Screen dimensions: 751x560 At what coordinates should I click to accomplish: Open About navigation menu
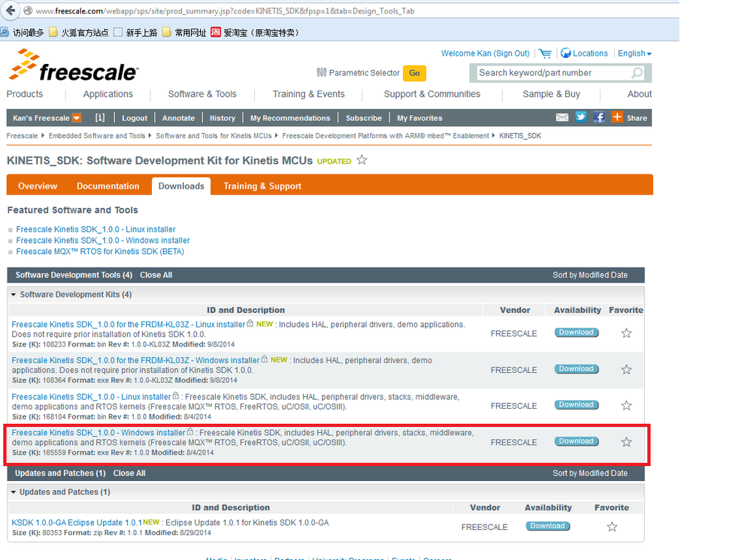click(640, 94)
